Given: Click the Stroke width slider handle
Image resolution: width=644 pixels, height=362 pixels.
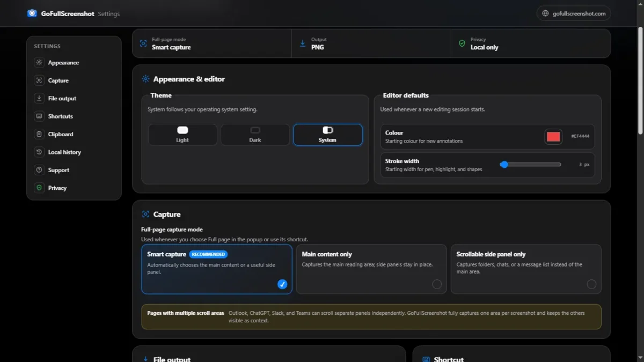Looking at the screenshot, I should click(x=504, y=165).
